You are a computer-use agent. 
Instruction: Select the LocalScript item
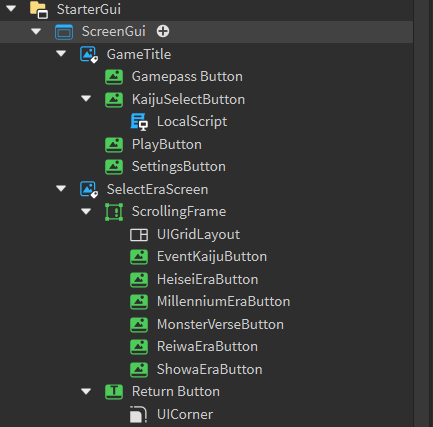pyautogui.click(x=192, y=122)
